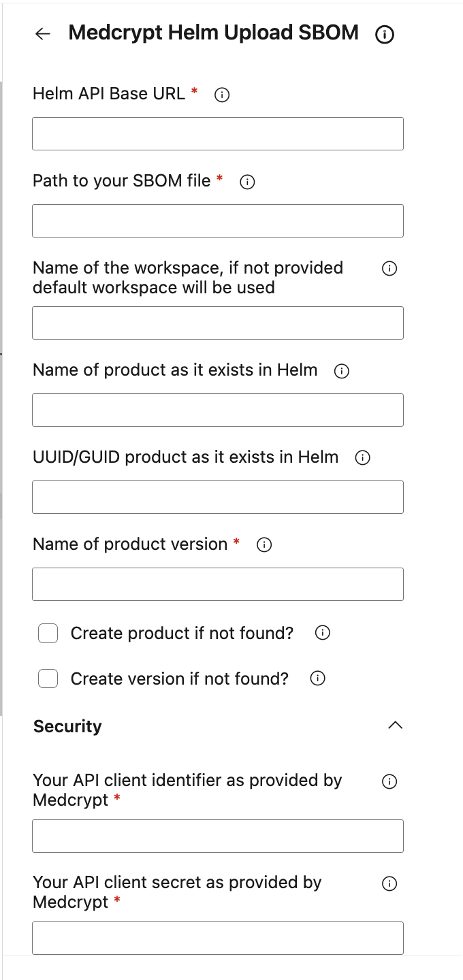This screenshot has width=463, height=980.
Task: Open help info for Path to your SBOM file
Action: tap(247, 182)
